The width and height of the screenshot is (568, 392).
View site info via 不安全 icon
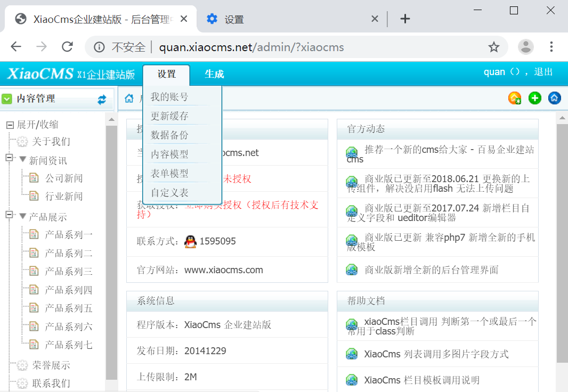click(99, 47)
